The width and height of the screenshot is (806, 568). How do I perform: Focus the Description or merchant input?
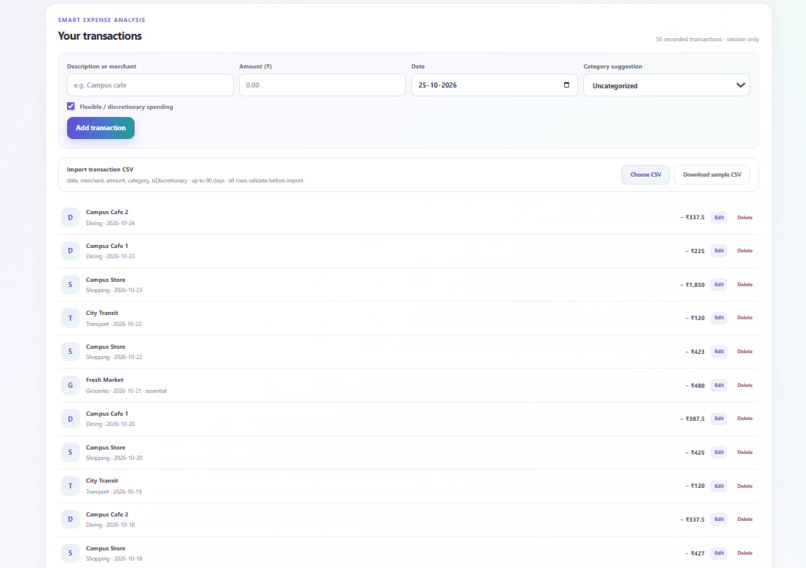pyautogui.click(x=150, y=85)
